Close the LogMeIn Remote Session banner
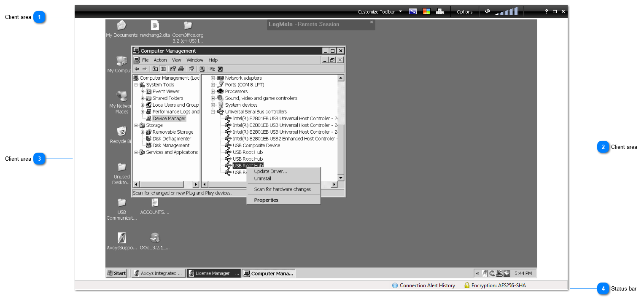This screenshot has height=299, width=644. click(372, 22)
